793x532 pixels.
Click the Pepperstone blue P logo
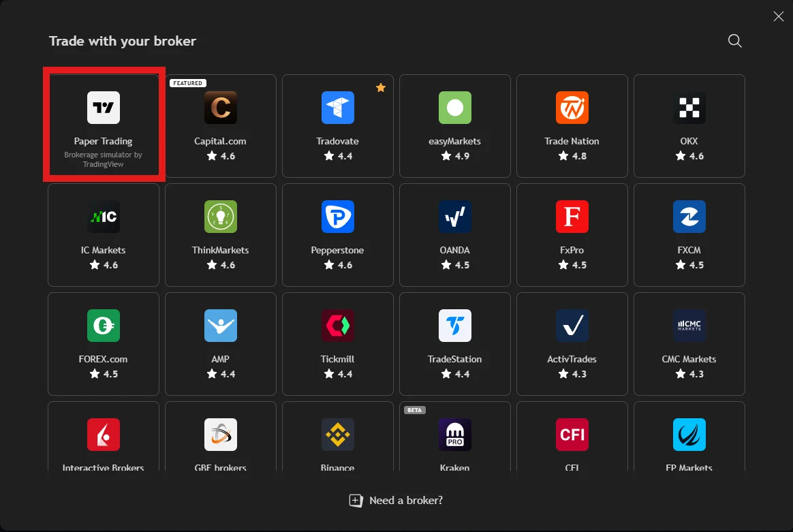click(x=338, y=217)
